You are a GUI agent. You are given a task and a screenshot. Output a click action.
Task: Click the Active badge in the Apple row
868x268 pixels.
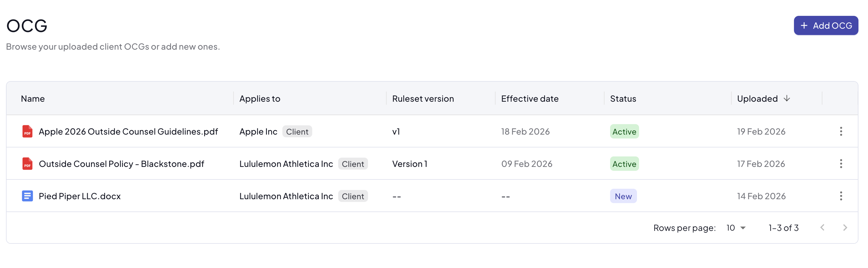(x=624, y=131)
